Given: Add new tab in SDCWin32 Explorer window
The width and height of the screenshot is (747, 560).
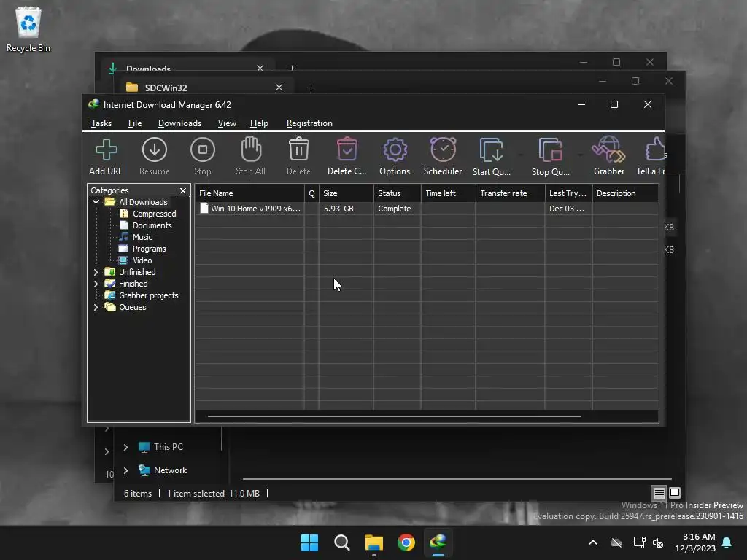Looking at the screenshot, I should pos(311,88).
